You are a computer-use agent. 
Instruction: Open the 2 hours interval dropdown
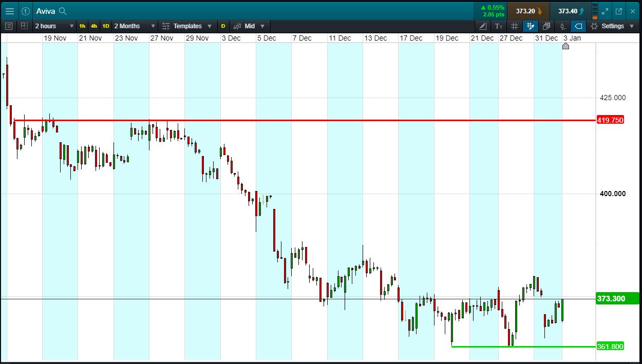click(x=54, y=26)
